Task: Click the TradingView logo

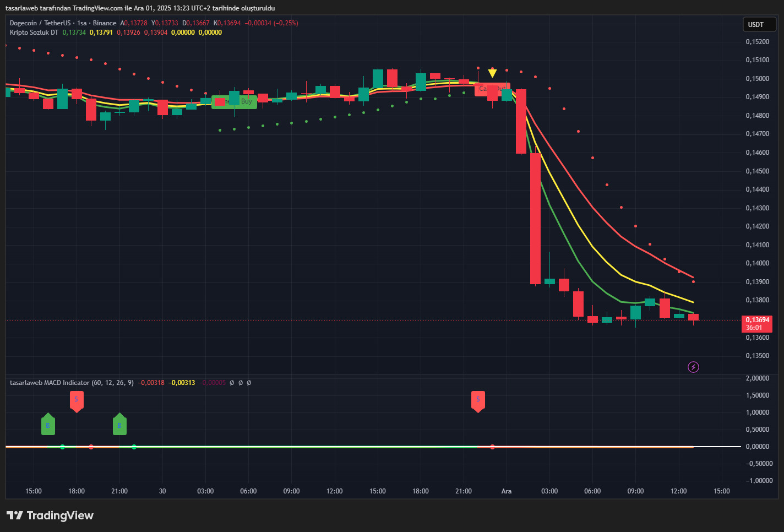Action: pos(50,515)
